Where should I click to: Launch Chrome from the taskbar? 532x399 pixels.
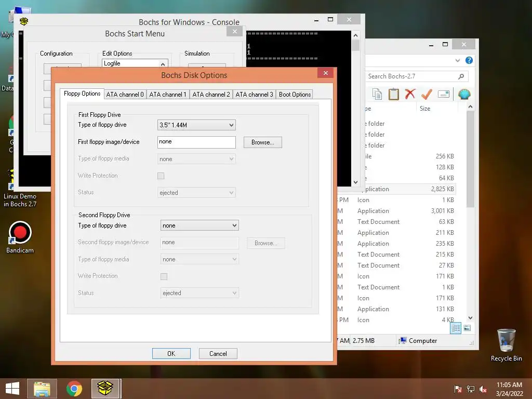74,389
